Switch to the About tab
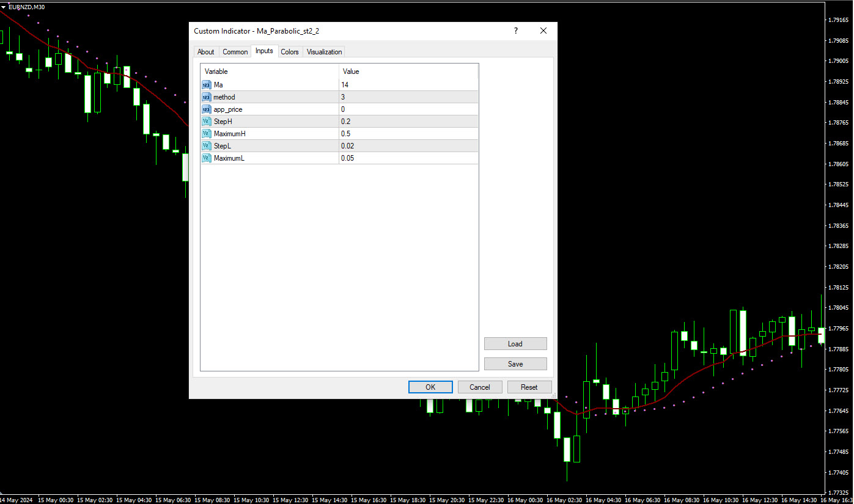The width and height of the screenshot is (854, 504). click(206, 52)
